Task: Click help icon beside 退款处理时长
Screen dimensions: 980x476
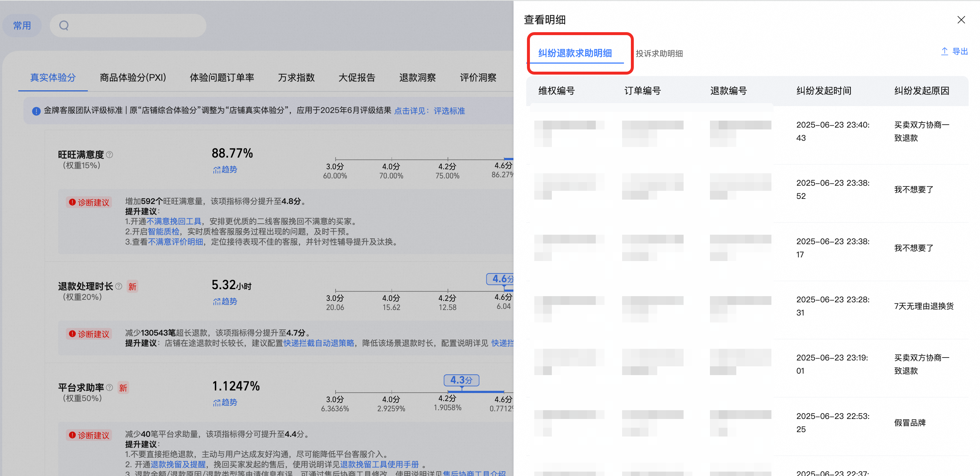Action: pos(119,286)
